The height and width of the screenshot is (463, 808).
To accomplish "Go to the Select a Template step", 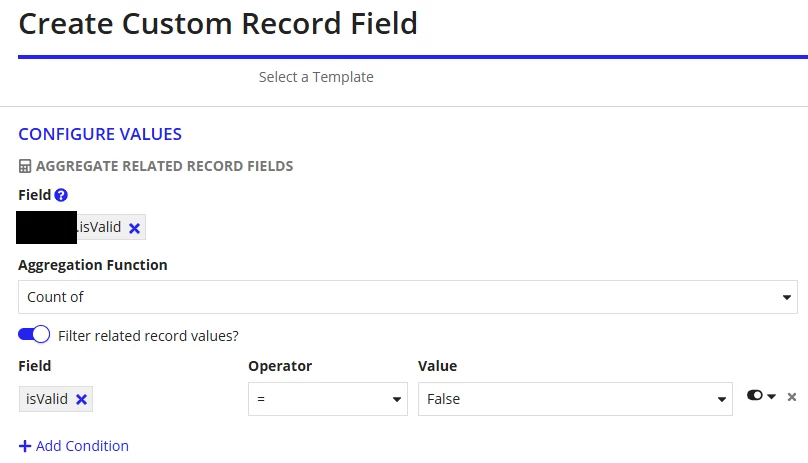I will tap(316, 77).
